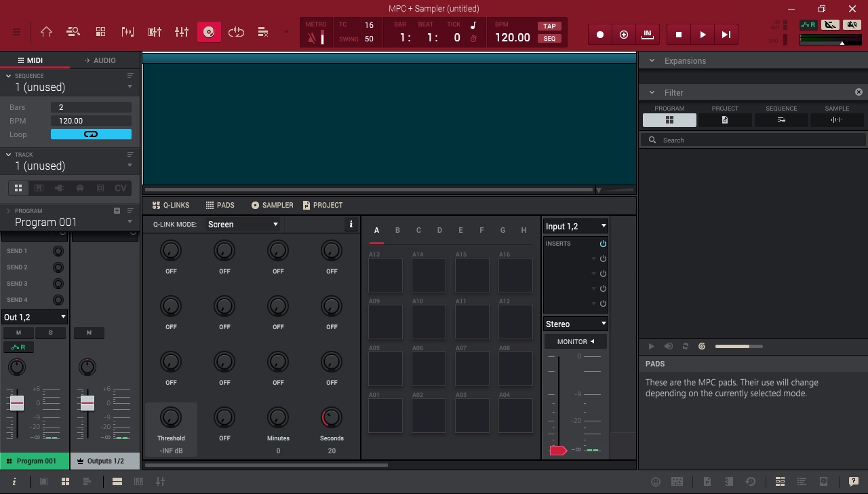Image resolution: width=868 pixels, height=494 pixels.
Task: Open the channel mixer faders icon
Action: coord(182,32)
